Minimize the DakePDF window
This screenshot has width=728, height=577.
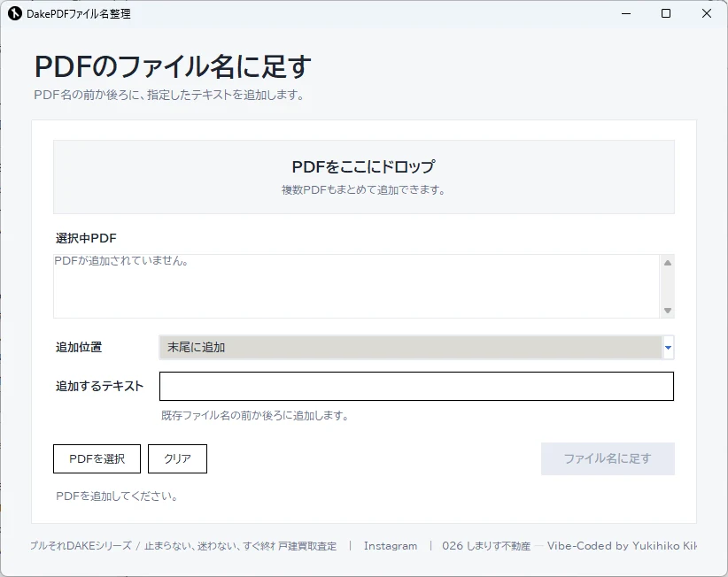click(x=626, y=13)
